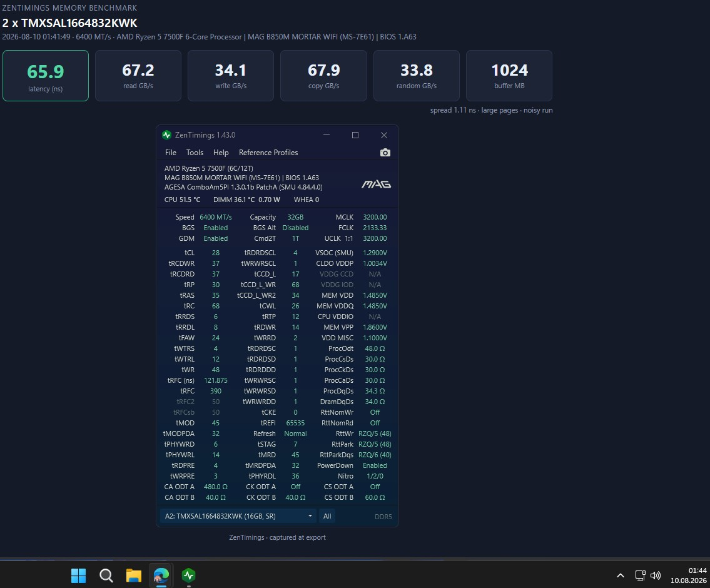Select the 33.8 random GB/s card
Viewport: 710px width, 588px height.
click(416, 76)
